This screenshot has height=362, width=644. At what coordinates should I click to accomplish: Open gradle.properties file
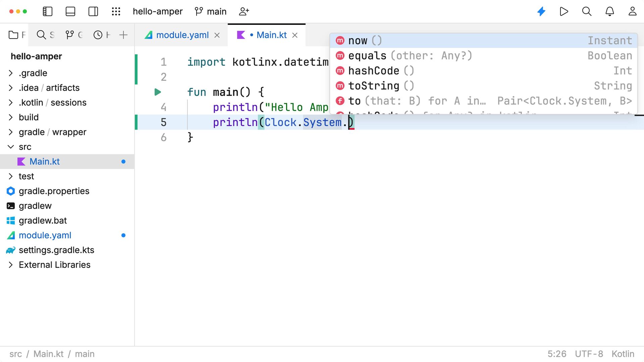54,191
